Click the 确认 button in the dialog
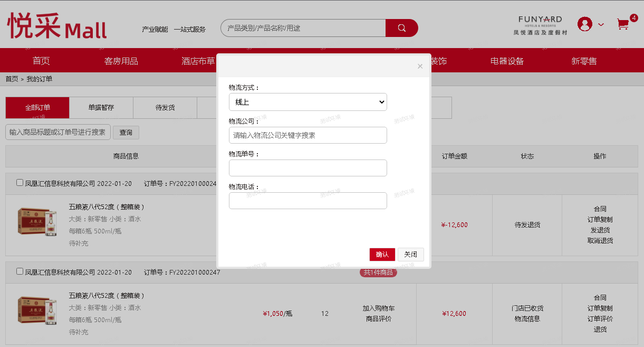The width and height of the screenshot is (644, 347). tap(382, 255)
